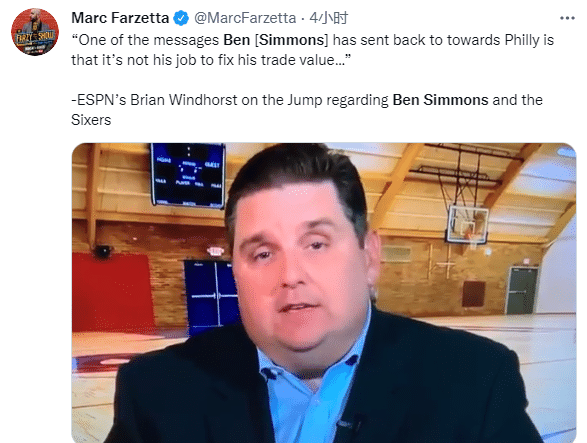
Task: Open the @MarcFarzetta handle link
Action: pos(245,18)
